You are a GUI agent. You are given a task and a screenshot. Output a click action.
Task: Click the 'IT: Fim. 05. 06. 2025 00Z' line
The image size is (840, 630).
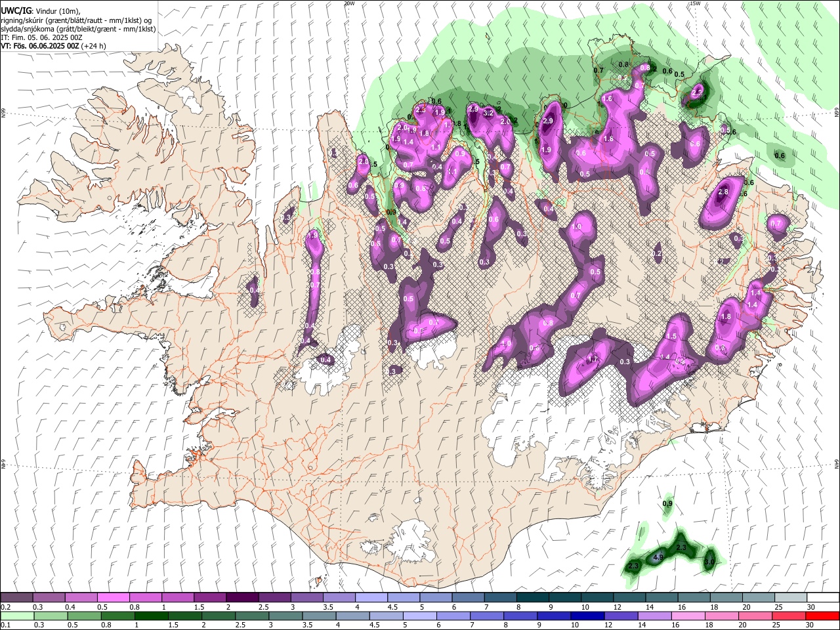(41, 37)
